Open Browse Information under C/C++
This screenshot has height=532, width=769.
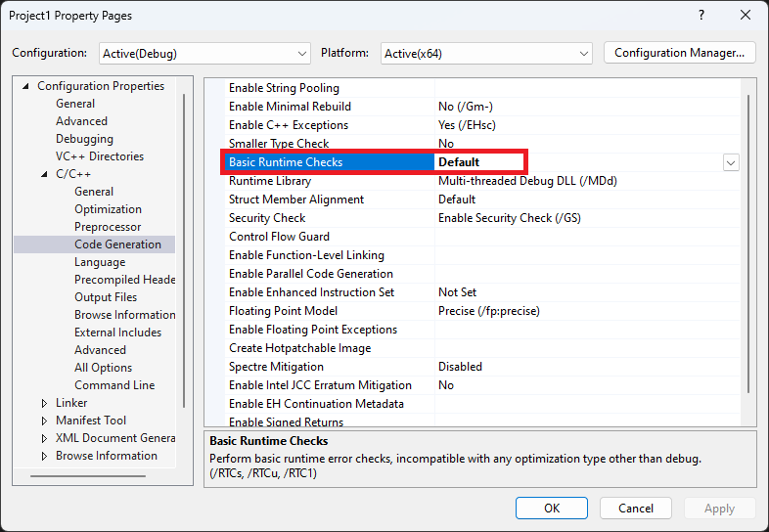pos(124,315)
